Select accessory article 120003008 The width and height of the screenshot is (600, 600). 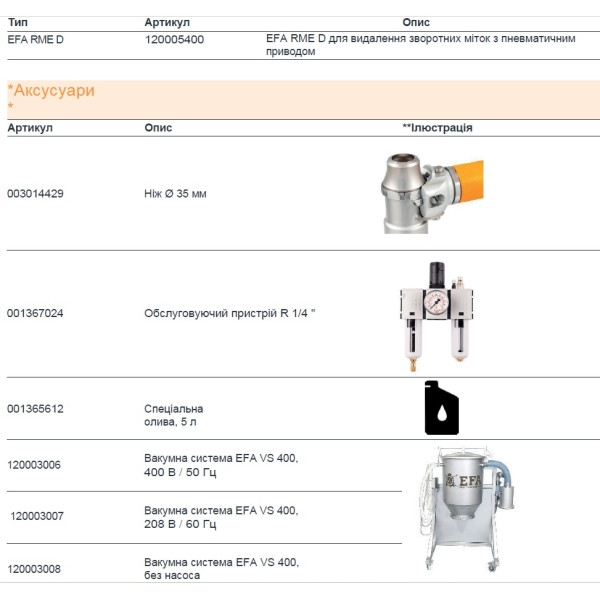(34, 569)
